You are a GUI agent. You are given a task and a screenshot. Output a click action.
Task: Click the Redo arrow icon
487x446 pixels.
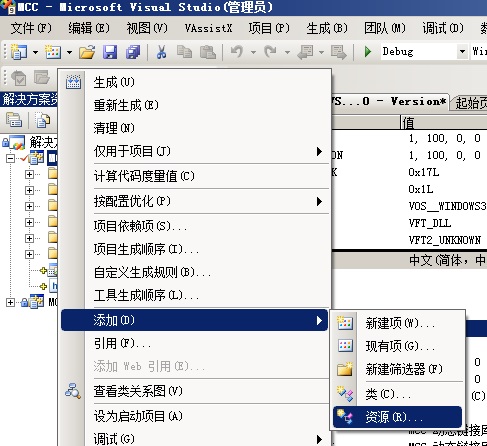coord(270,52)
